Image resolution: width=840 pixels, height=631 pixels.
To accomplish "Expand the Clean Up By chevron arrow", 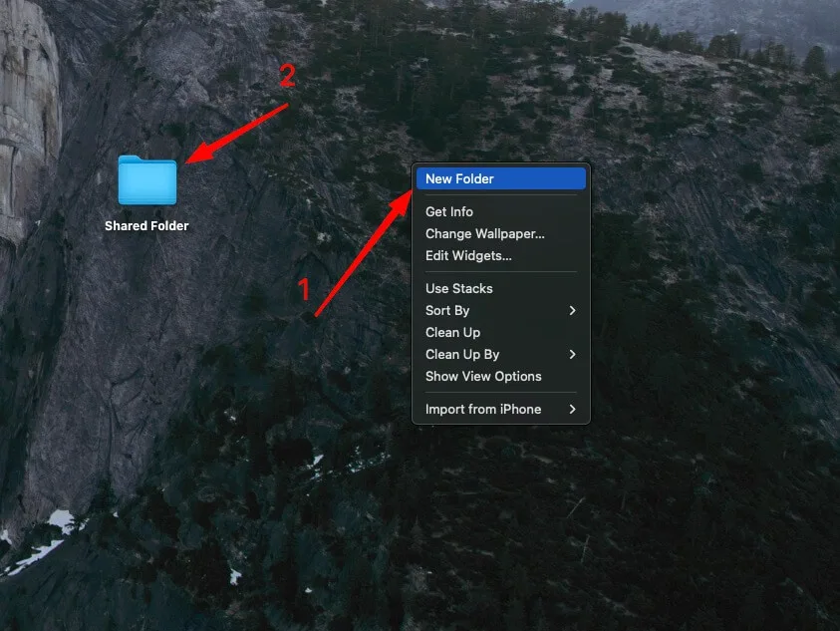I will 573,354.
